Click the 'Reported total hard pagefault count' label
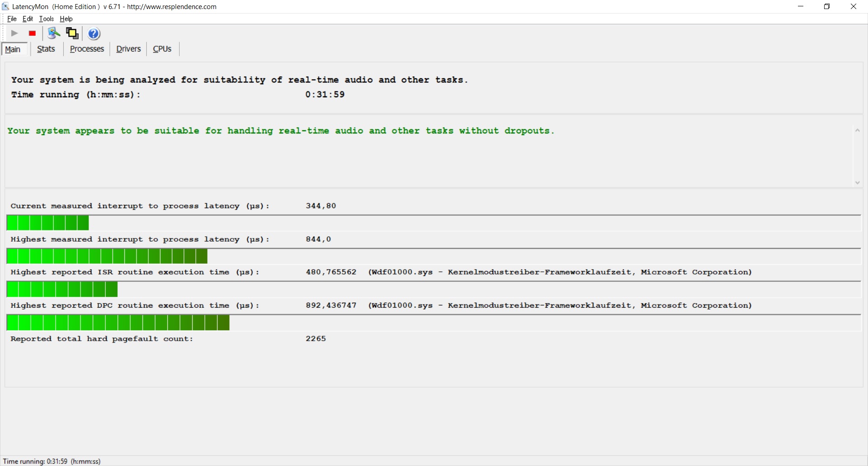This screenshot has height=466, width=868. pos(102,339)
